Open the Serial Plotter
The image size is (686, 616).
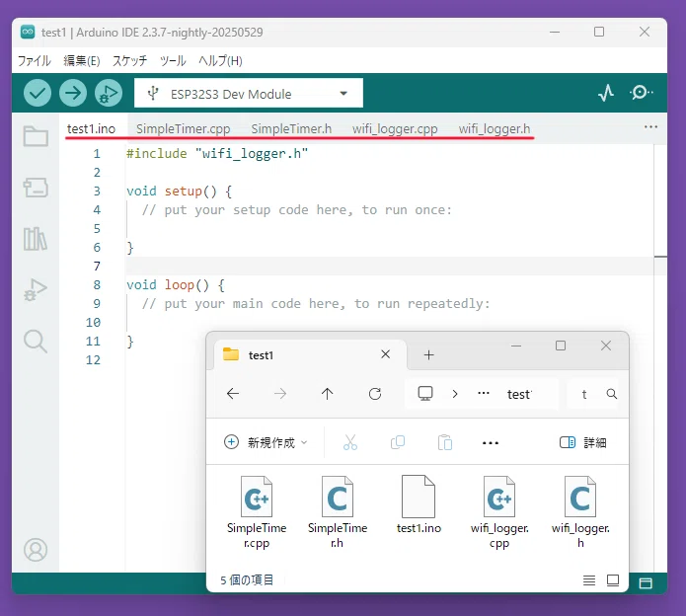606,93
